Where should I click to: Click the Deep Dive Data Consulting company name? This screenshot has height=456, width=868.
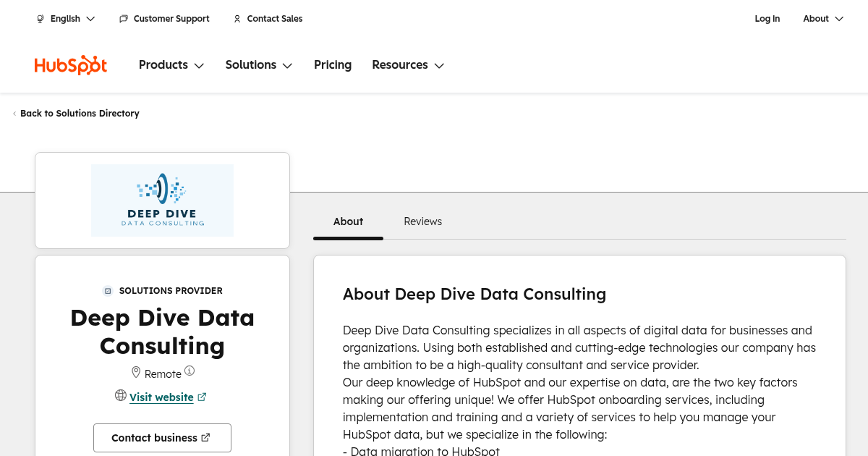[162, 332]
